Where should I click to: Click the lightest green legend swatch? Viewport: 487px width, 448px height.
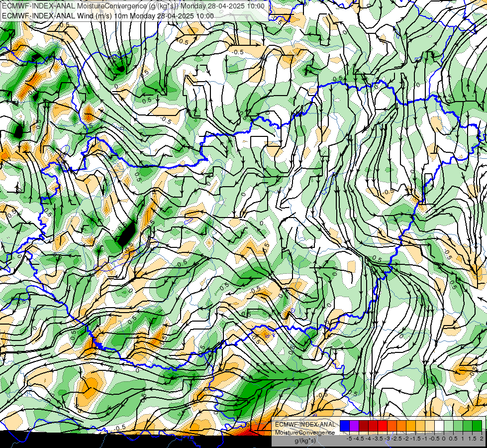click(x=449, y=426)
